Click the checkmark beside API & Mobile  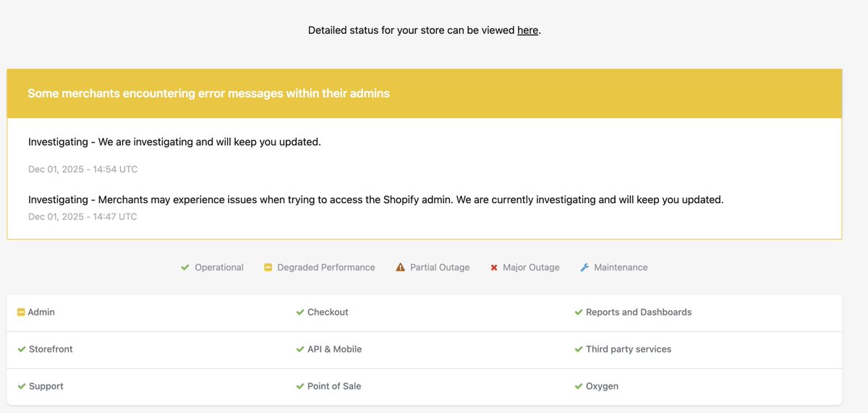coord(300,349)
